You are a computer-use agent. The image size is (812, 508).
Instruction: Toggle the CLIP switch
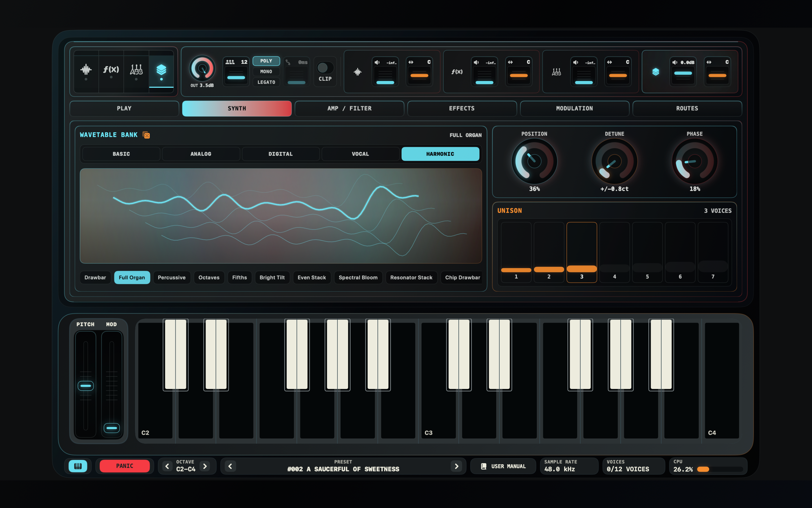click(325, 68)
